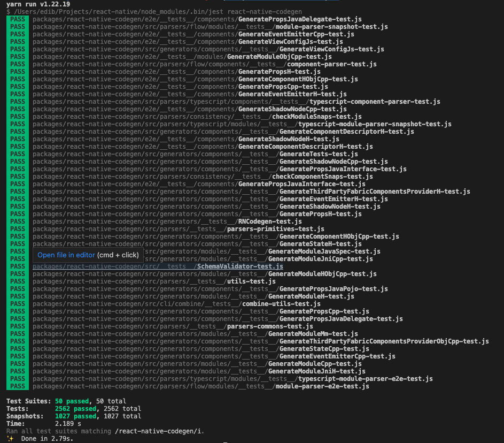Viewport: 504px width, 443px height.
Task: Click the checkModuleSnaps-test.js path
Action: pos(197,117)
